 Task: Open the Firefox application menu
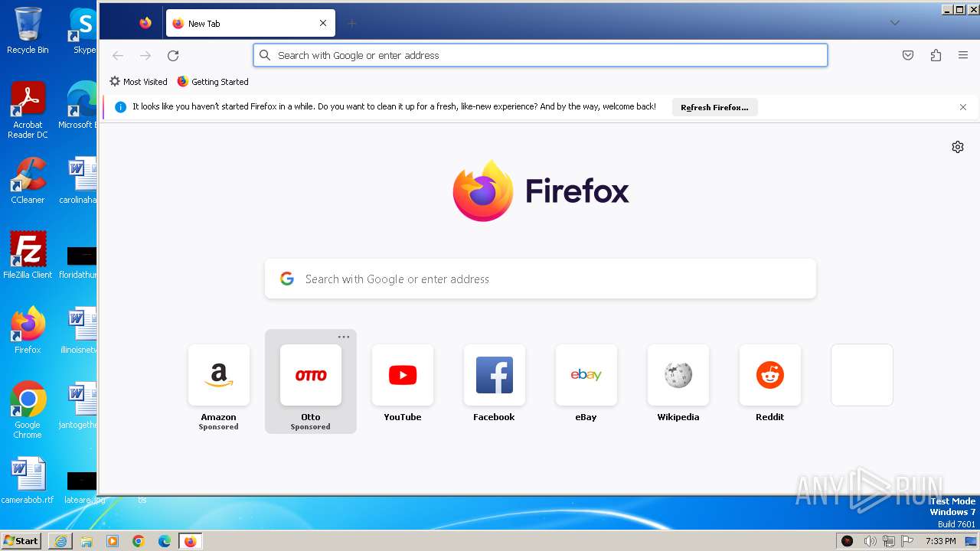coord(963,55)
